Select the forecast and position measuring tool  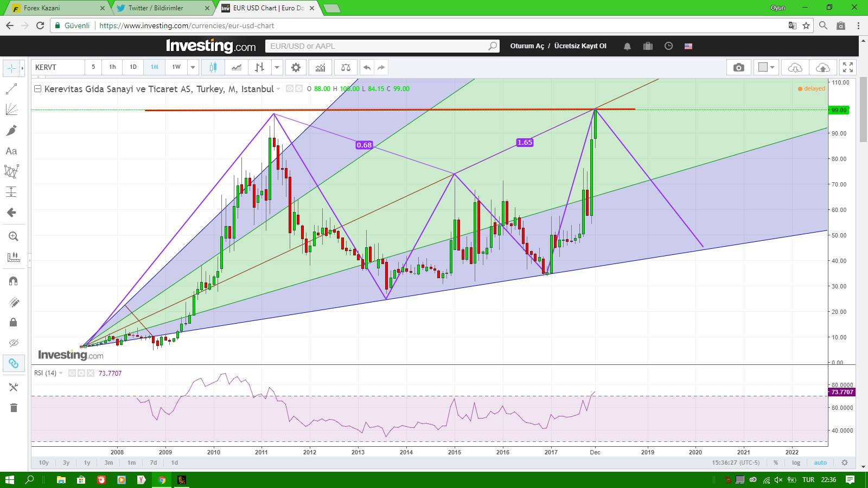point(11,192)
